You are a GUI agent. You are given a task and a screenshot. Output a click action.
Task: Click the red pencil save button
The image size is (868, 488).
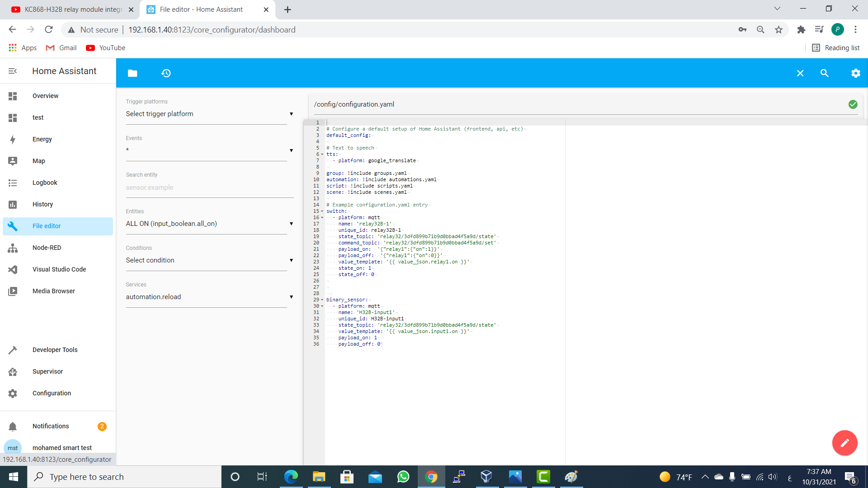coord(844,443)
